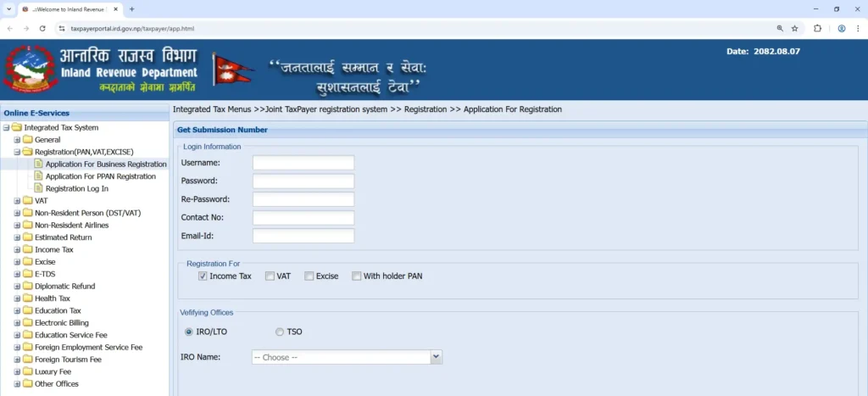The width and height of the screenshot is (868, 396).
Task: Reload the page with the refresh icon
Action: [x=42, y=28]
